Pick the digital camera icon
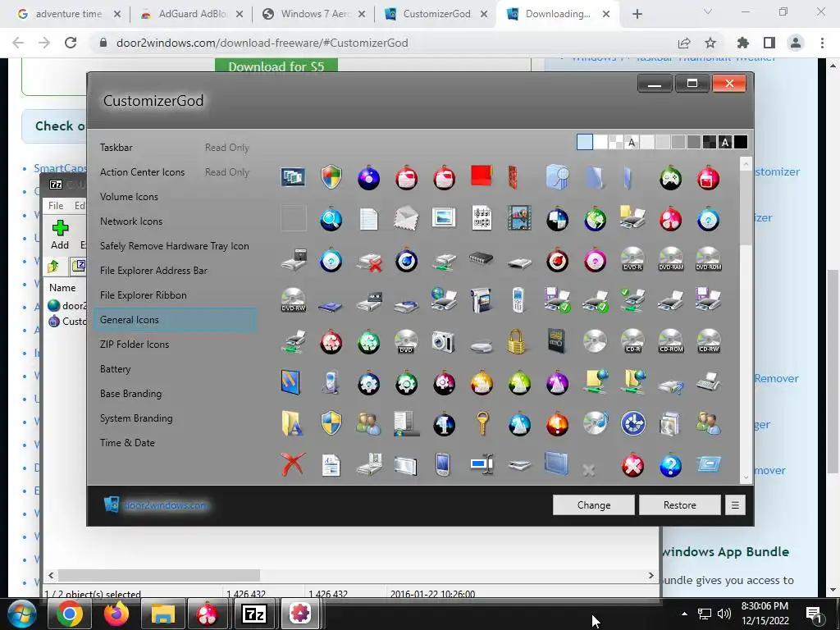This screenshot has width=840, height=630. click(x=444, y=342)
